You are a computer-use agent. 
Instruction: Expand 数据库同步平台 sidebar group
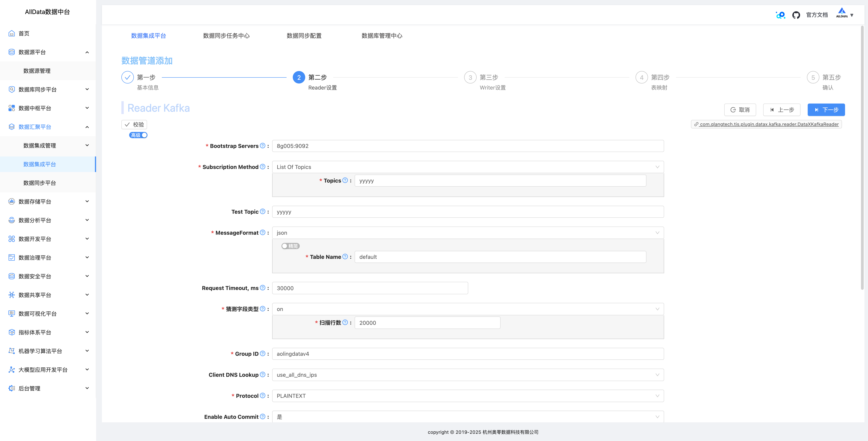[x=87, y=89]
